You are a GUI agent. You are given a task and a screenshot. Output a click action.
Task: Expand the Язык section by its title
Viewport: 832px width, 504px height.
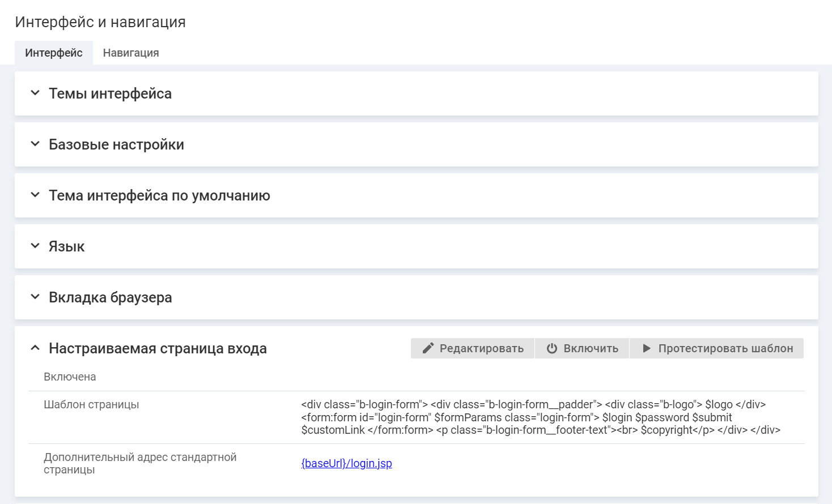(66, 246)
